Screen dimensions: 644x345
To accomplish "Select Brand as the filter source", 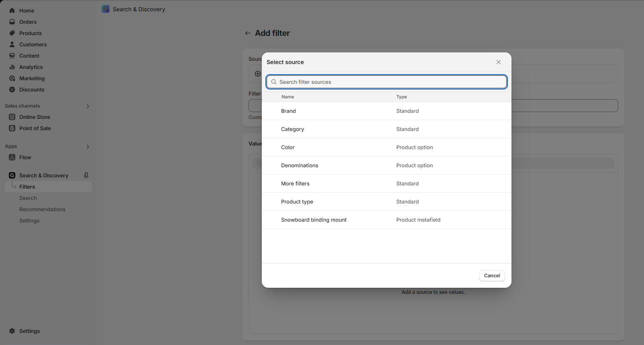I will tap(288, 111).
